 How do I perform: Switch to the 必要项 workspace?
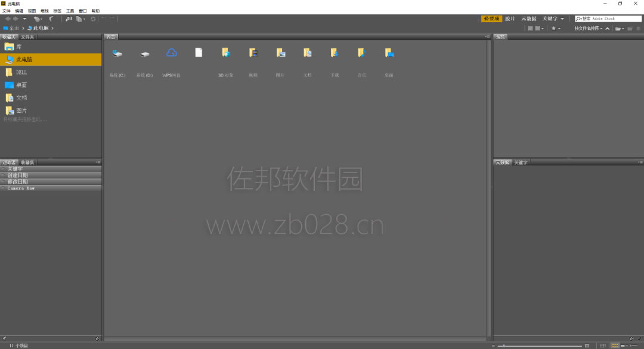491,19
